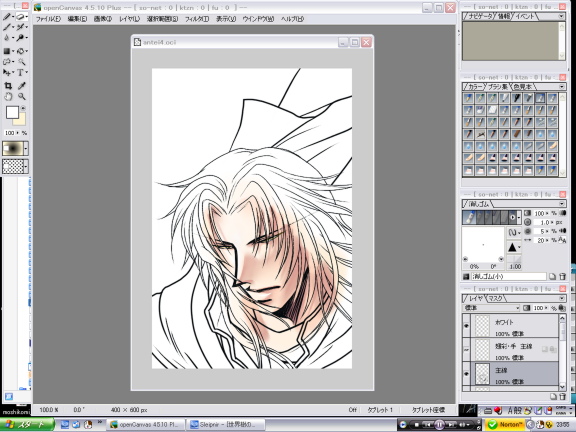Open pattern texture dropdown arrow
Screen dimensions: 576x432
click(x=26, y=166)
